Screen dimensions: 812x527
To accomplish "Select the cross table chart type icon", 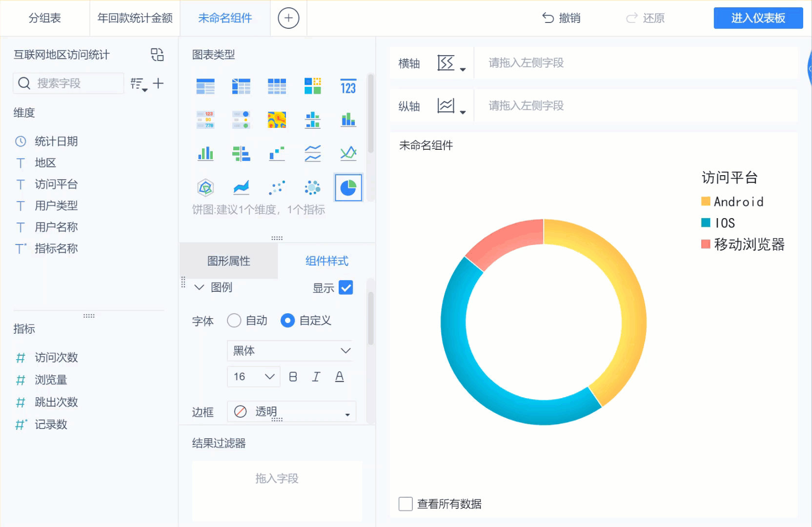I will click(x=241, y=86).
